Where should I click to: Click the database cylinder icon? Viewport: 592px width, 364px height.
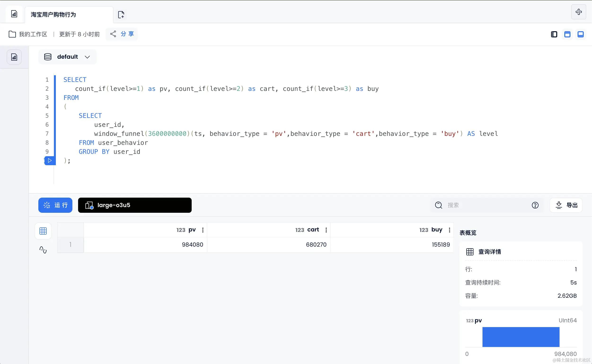[x=48, y=57]
